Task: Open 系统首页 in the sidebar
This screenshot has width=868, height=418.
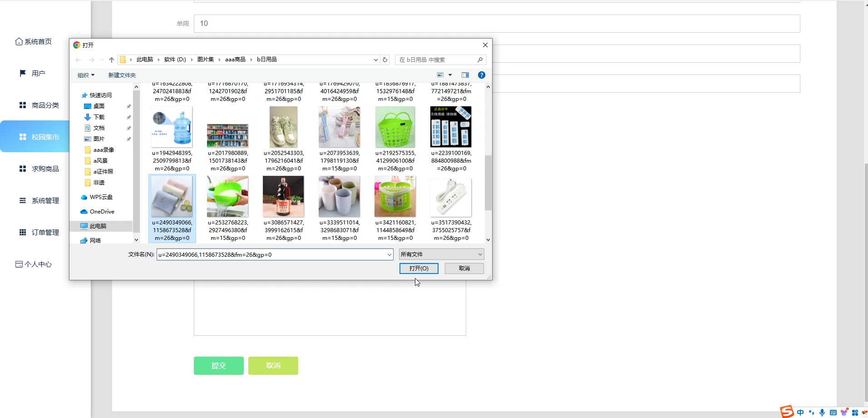Action: [x=34, y=42]
